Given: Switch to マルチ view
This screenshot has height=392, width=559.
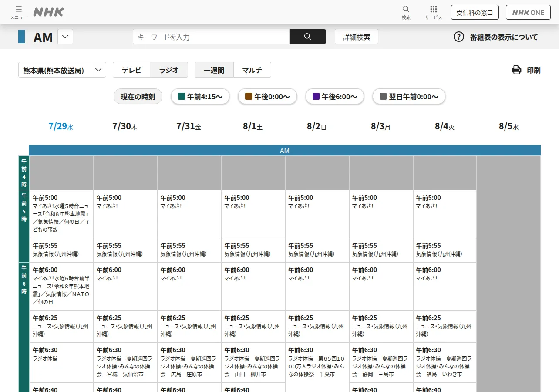Looking at the screenshot, I should [x=252, y=70].
